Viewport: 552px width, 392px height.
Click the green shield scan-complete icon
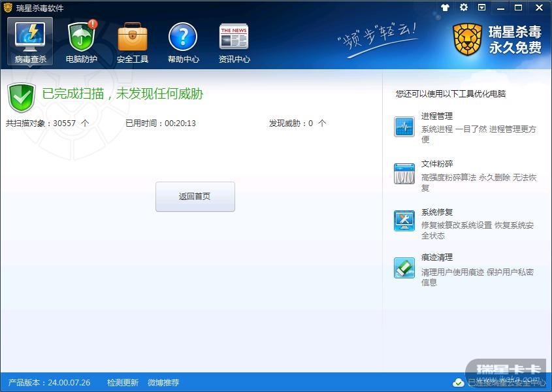[22, 97]
